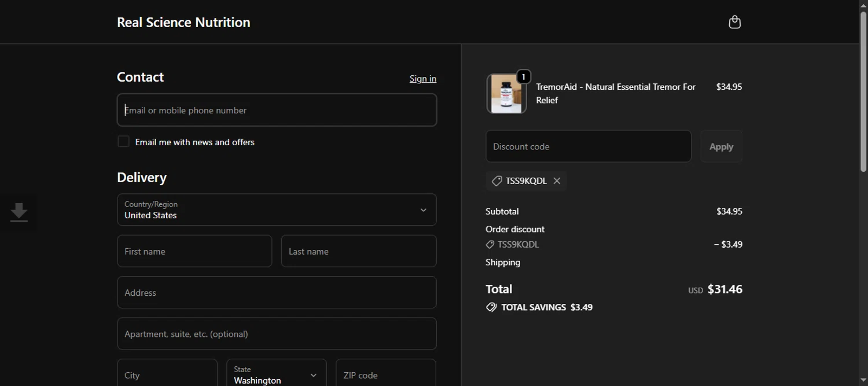The width and height of the screenshot is (868, 386).
Task: Click the tag icon under Order discount
Action: click(490, 245)
